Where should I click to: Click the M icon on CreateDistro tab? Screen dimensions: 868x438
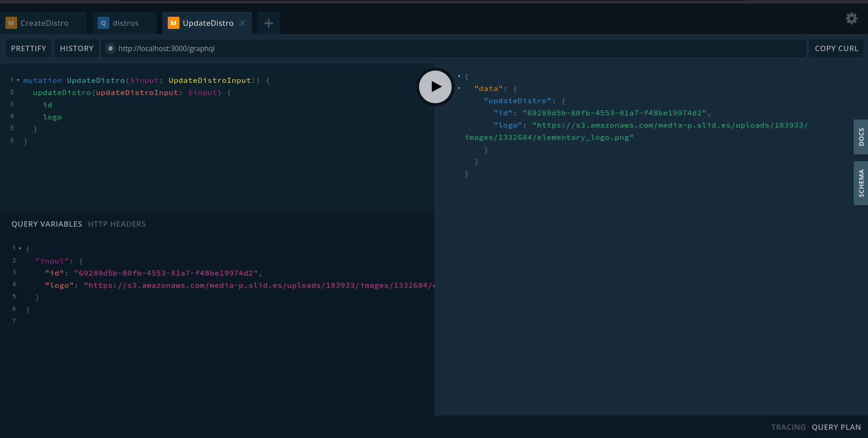[x=11, y=23]
